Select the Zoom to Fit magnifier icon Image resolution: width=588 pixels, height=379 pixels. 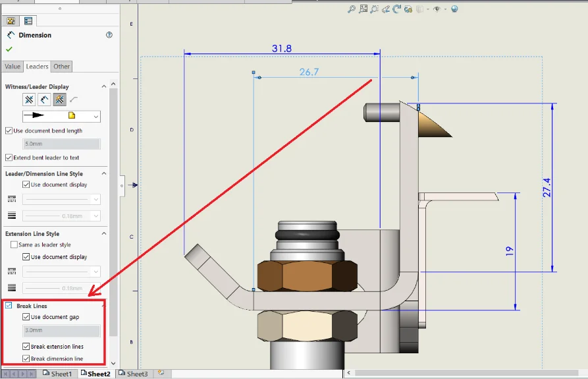click(352, 9)
